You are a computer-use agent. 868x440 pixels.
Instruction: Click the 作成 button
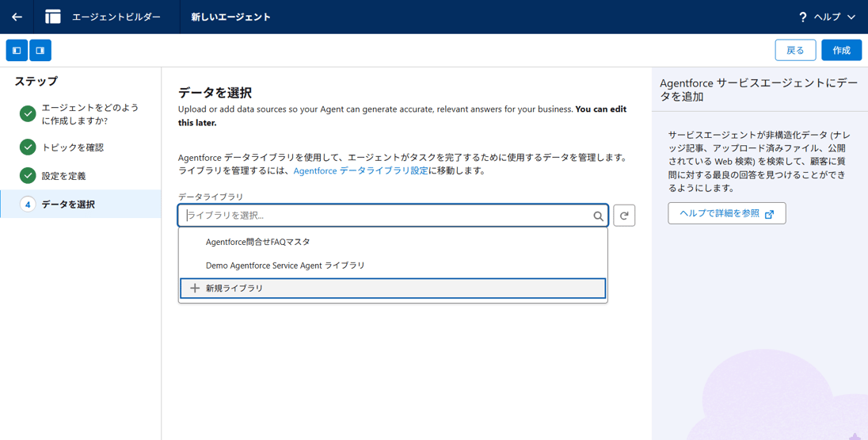(x=841, y=50)
